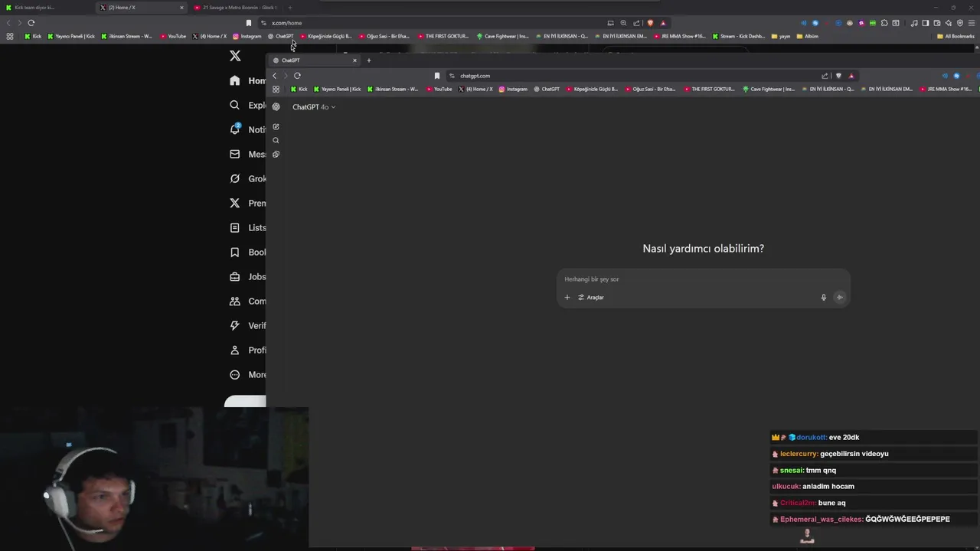980x551 pixels.
Task: Click Brave Shields lion in back window
Action: 650,23
